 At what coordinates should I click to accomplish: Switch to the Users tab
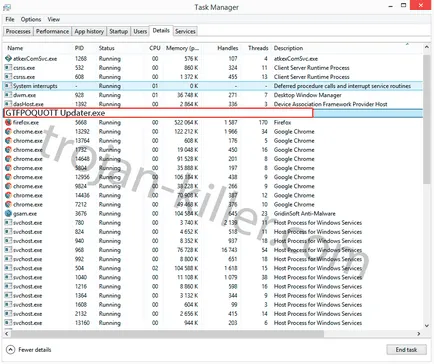pos(140,31)
